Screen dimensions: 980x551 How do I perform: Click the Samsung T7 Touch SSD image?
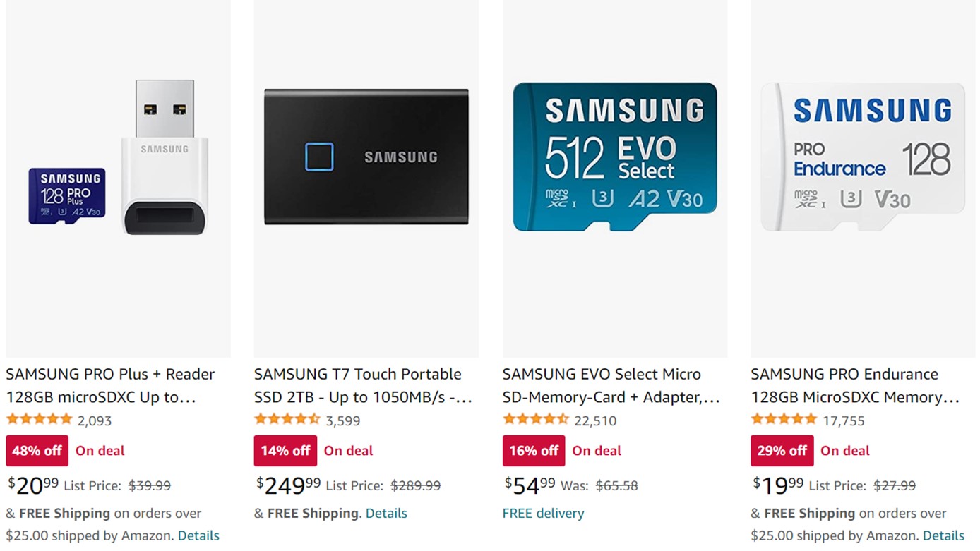(x=366, y=157)
